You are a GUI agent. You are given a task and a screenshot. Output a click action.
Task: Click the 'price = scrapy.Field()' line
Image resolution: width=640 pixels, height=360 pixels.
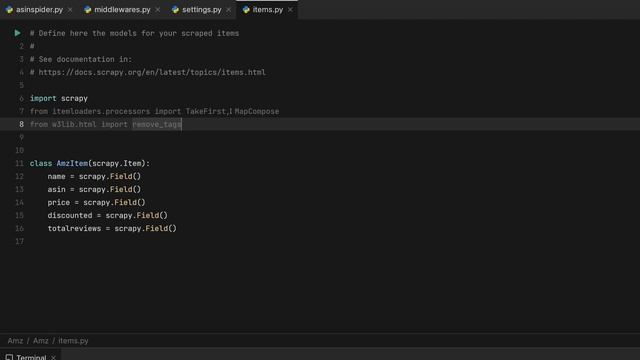click(x=96, y=202)
